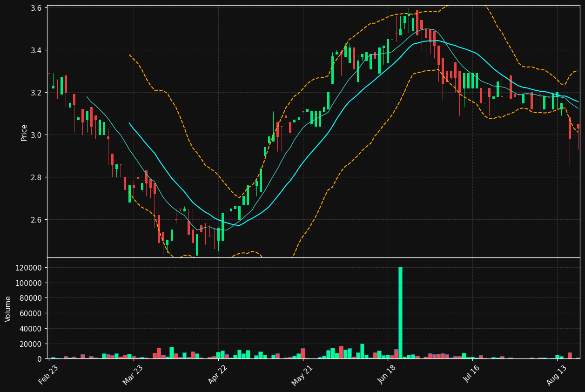Click the 3.0 price axis label
The height and width of the screenshot is (392, 585).
(37, 135)
